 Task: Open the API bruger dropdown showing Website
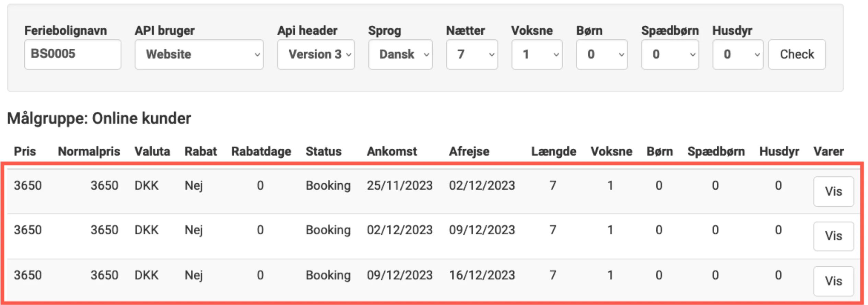(198, 54)
